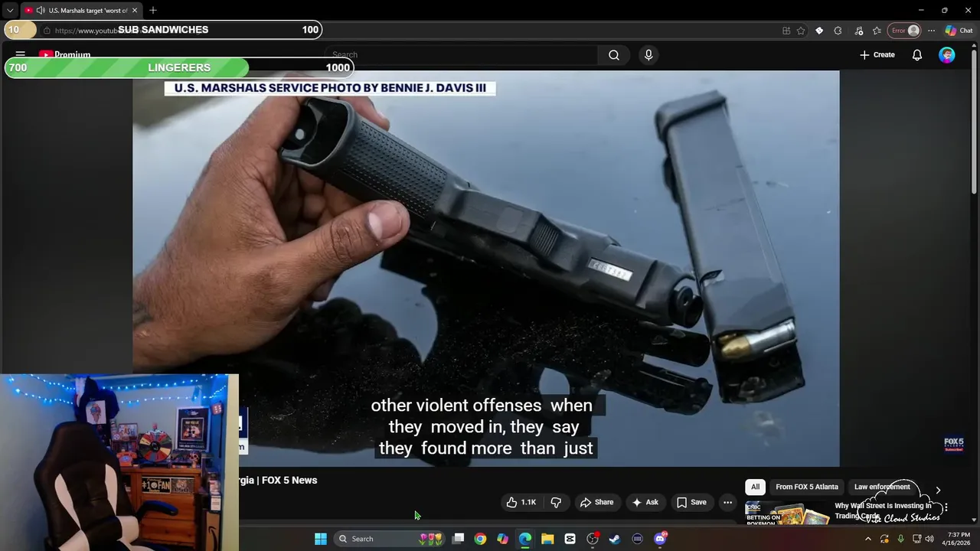Screen dimensions: 980x551
Task: Click the Error profile button
Action: pyautogui.click(x=905, y=31)
